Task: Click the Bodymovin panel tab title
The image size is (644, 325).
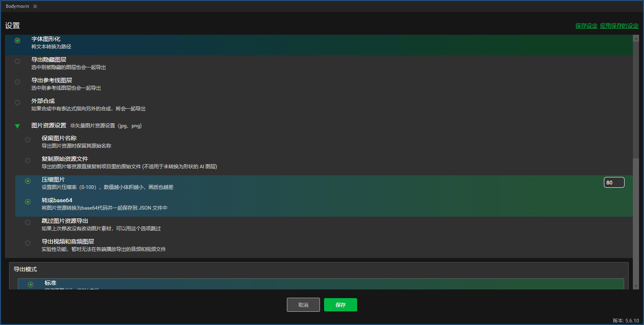Action: click(x=17, y=6)
